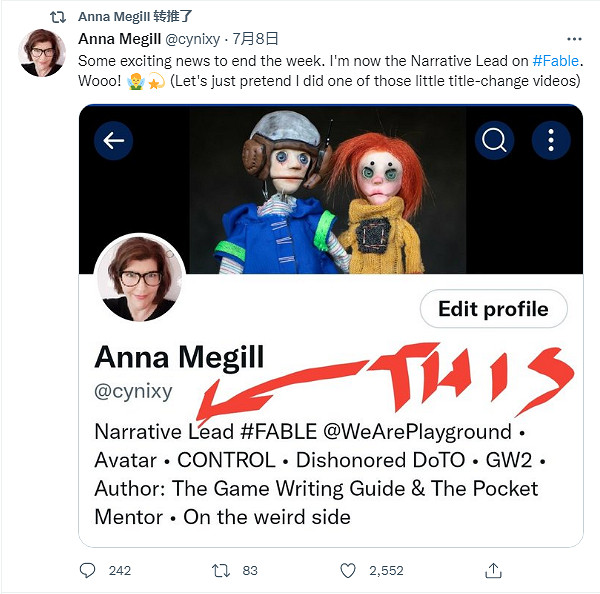Click the @WeArePlayground mention in bio
This screenshot has height=594, width=600.
coord(411,432)
